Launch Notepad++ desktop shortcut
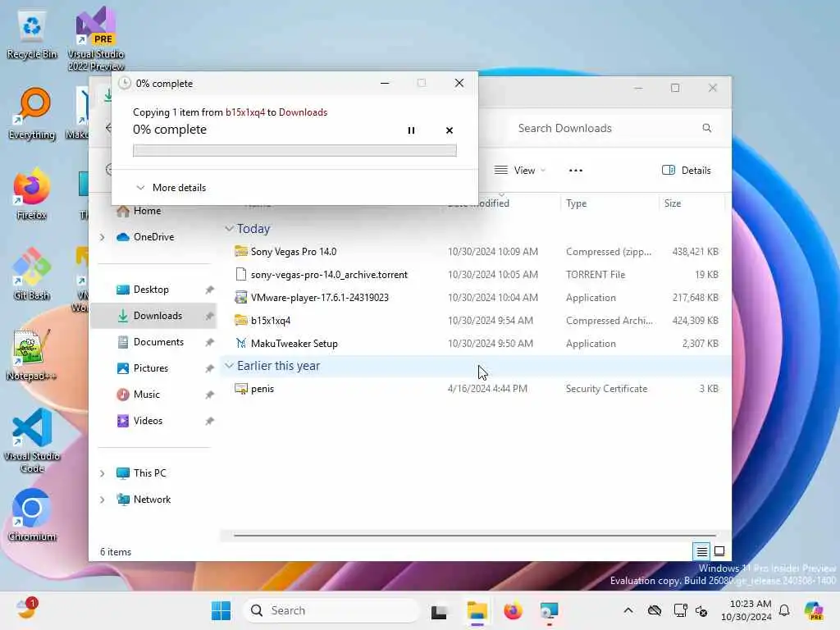The width and height of the screenshot is (840, 630). pyautogui.click(x=32, y=354)
